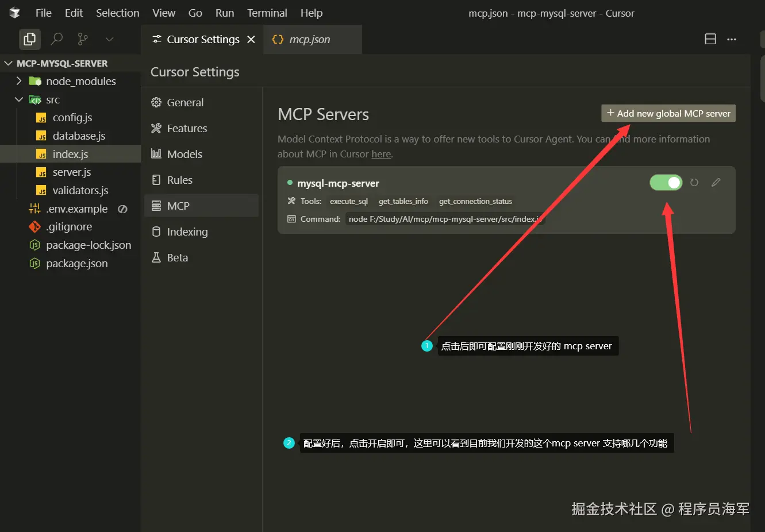Go to Indexing settings section
This screenshot has height=532, width=765.
point(201,232)
